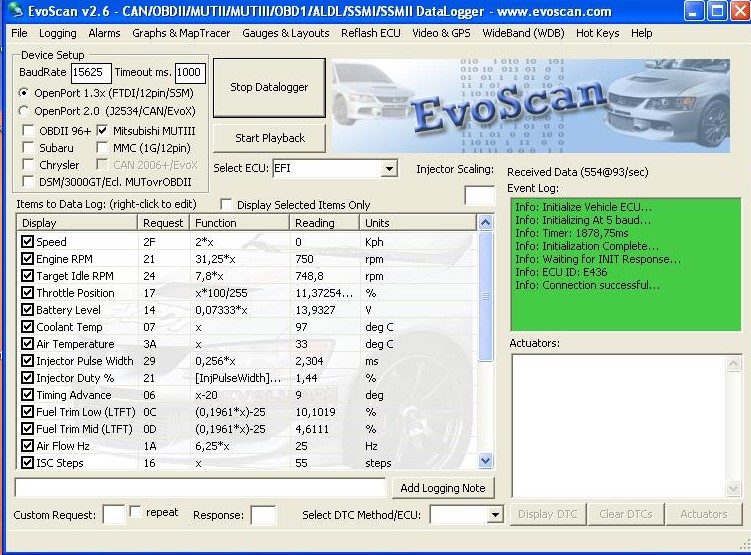751x555 pixels.
Task: Uncheck the Engine RPM log item
Action: [x=27, y=259]
